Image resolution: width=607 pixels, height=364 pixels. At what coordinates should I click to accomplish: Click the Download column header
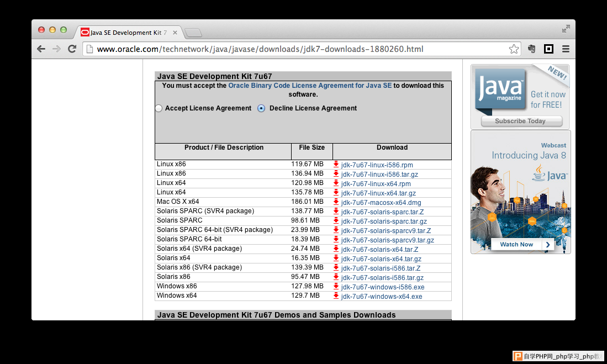click(x=392, y=147)
